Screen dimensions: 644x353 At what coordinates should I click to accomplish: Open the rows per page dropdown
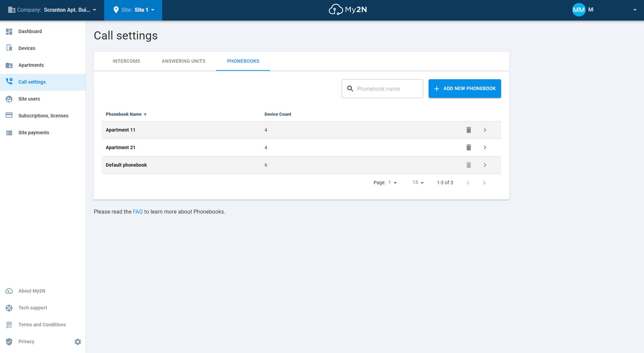418,182
